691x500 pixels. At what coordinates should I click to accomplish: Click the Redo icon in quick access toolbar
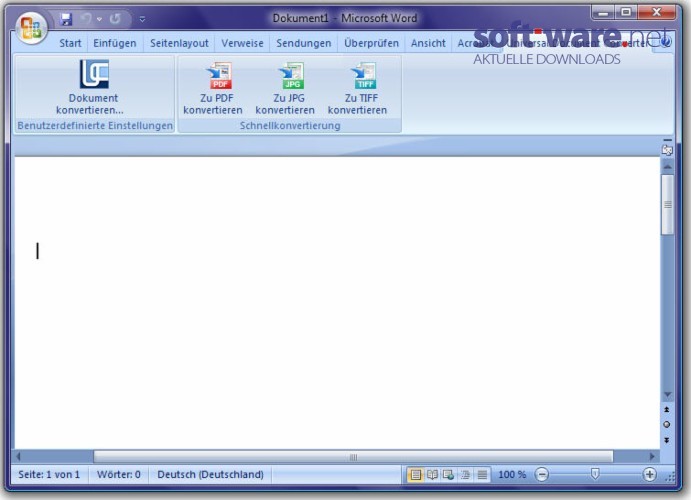(x=115, y=19)
